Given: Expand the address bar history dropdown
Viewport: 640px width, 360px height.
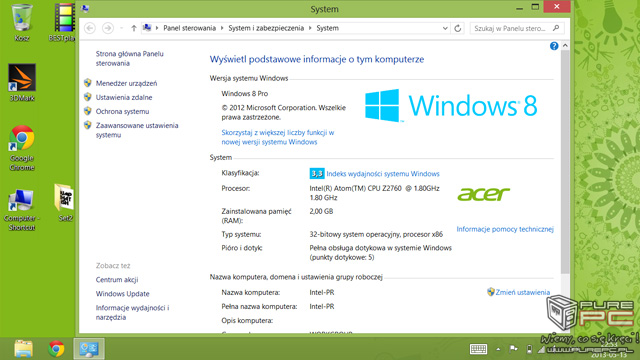Looking at the screenshot, I should (445, 28).
